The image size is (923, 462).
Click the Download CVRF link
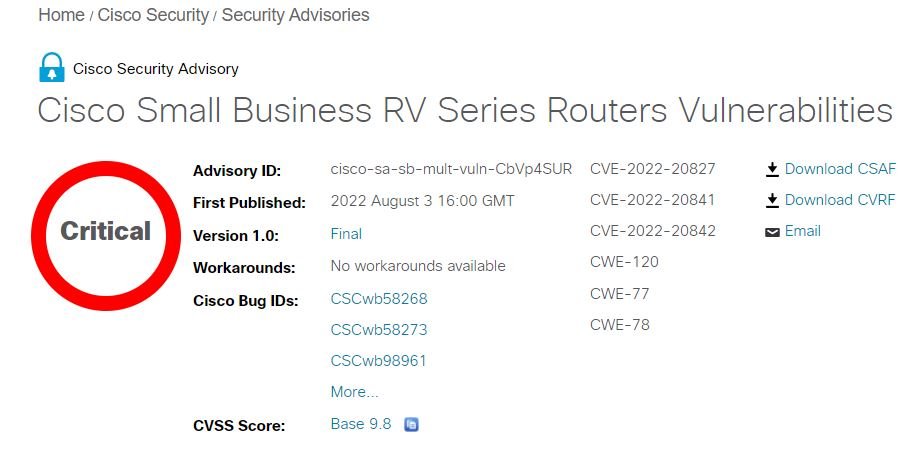(x=839, y=200)
